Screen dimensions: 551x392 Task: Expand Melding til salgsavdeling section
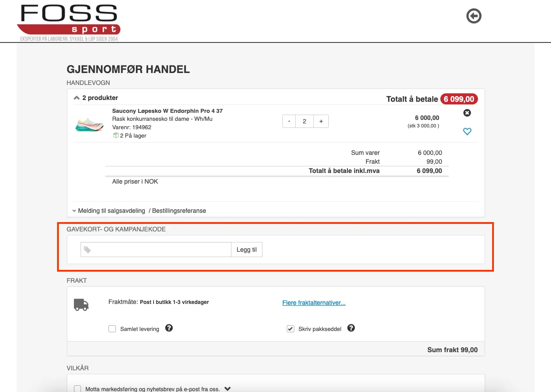click(139, 211)
